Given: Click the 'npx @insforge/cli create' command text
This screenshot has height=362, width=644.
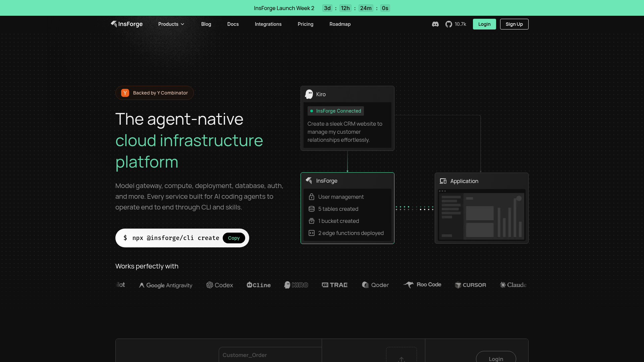Looking at the screenshot, I should [x=176, y=238].
